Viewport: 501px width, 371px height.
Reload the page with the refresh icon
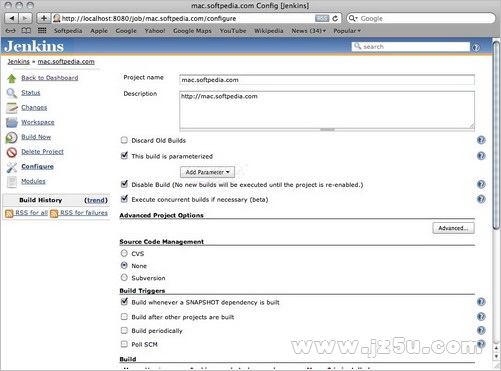coord(335,18)
